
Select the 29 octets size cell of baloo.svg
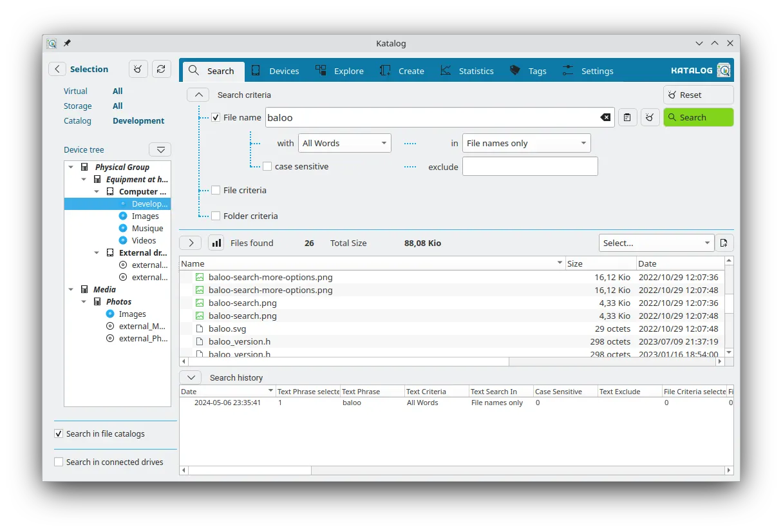600,328
